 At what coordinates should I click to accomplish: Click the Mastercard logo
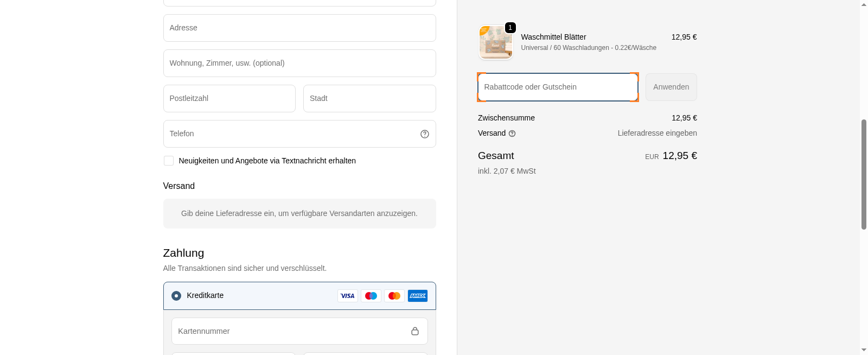click(x=394, y=296)
